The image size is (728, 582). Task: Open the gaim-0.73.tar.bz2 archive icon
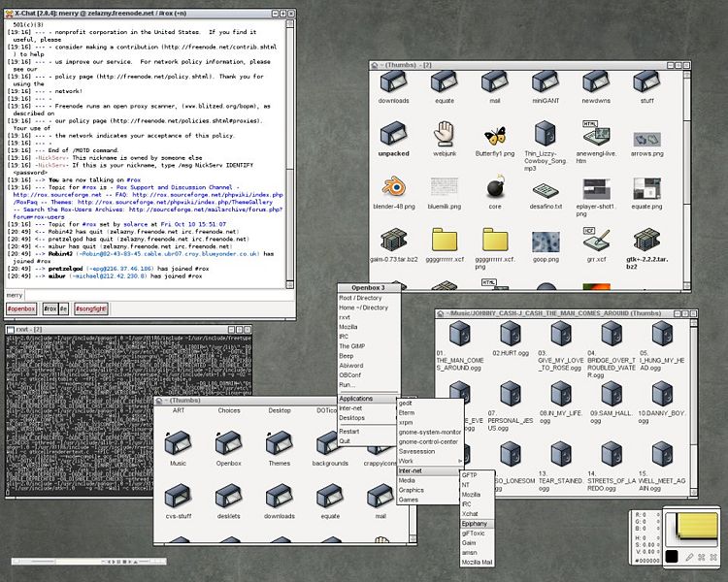pyautogui.click(x=392, y=240)
